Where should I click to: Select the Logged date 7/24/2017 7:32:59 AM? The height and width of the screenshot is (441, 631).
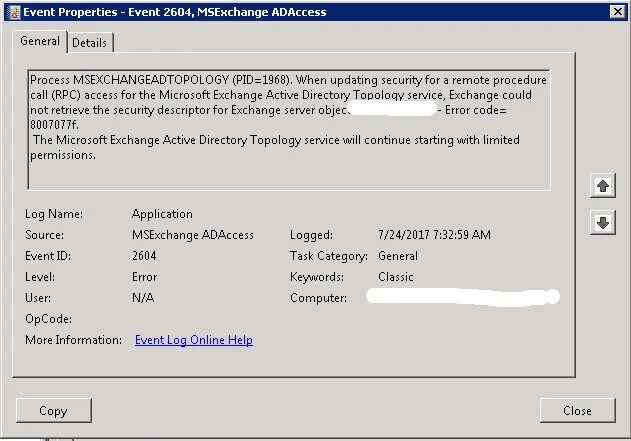(x=434, y=235)
